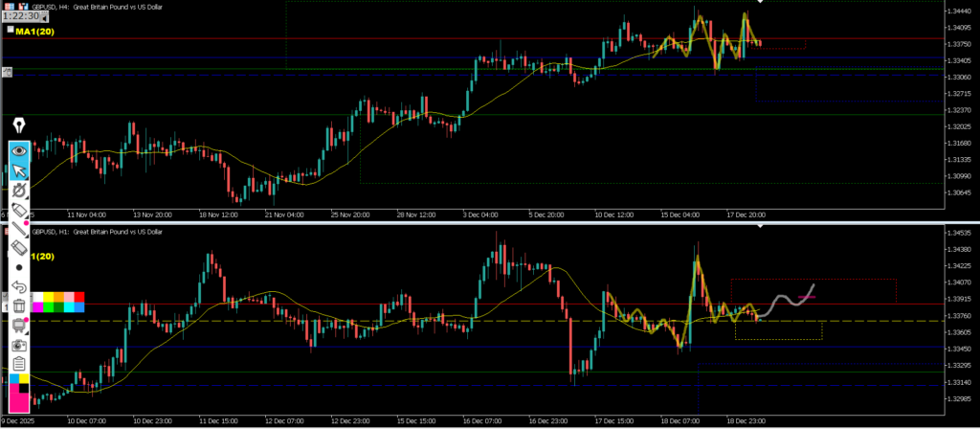Select the pencil drawing tool

(19, 209)
